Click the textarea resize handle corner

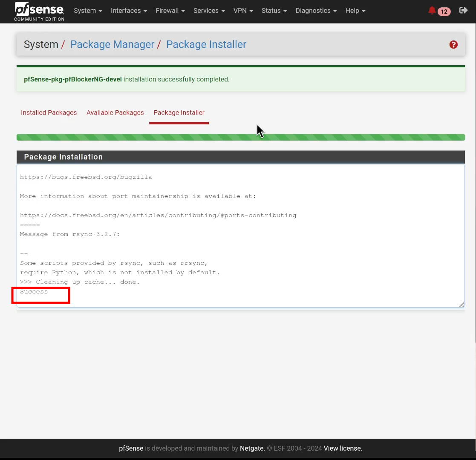coord(462,304)
